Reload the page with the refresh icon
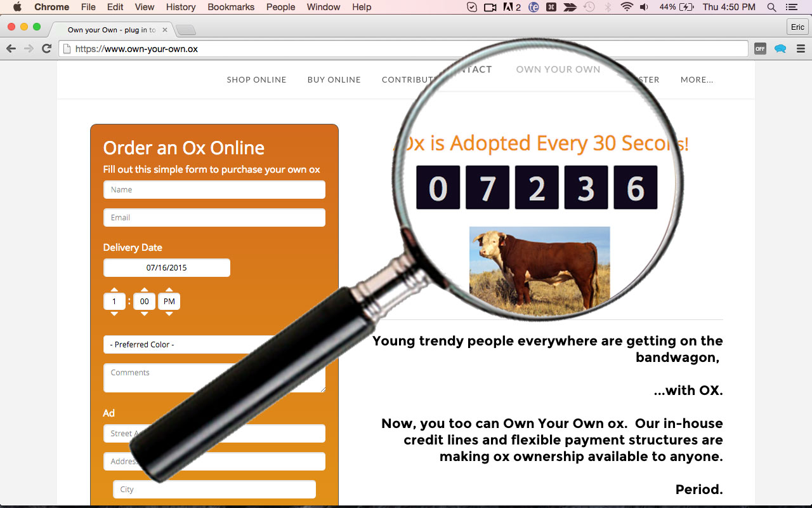Viewport: 812px width, 508px height. click(x=46, y=49)
